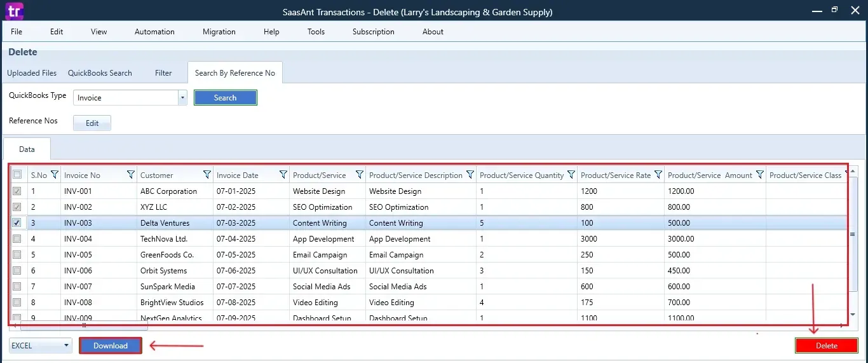Check the row 7 INV-007 checkbox
This screenshot has height=363, width=868.
[17, 286]
